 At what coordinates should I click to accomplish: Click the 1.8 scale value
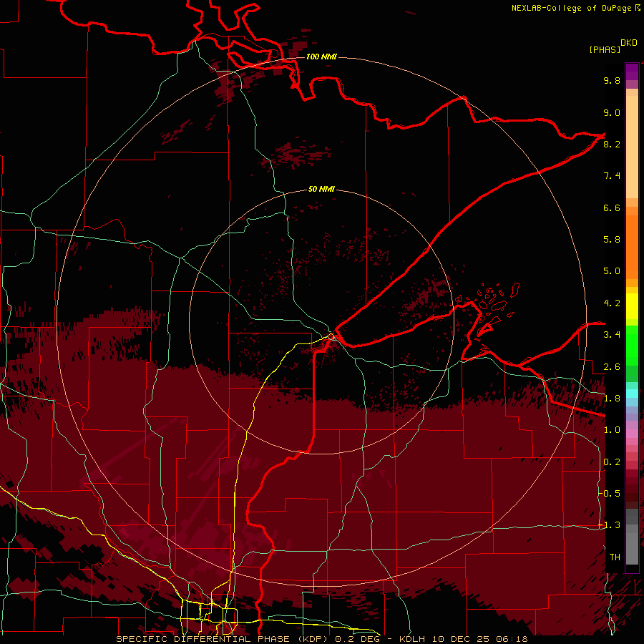[612, 399]
